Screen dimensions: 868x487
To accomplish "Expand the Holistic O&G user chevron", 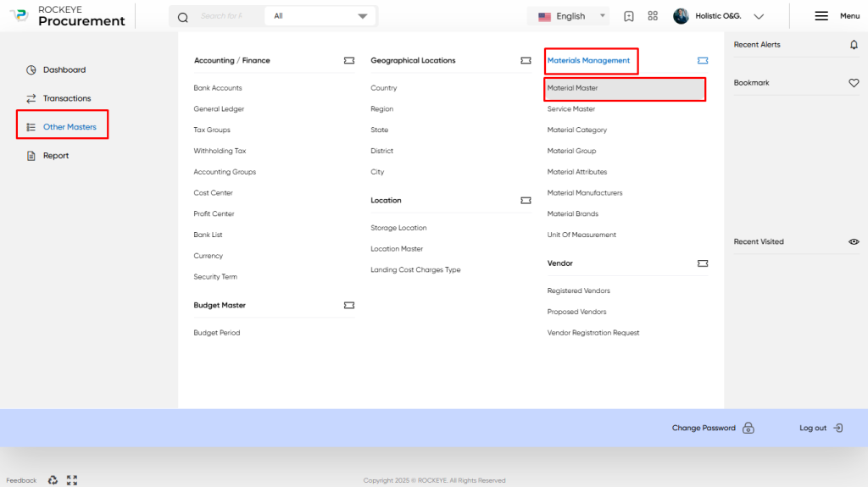I will [759, 17].
